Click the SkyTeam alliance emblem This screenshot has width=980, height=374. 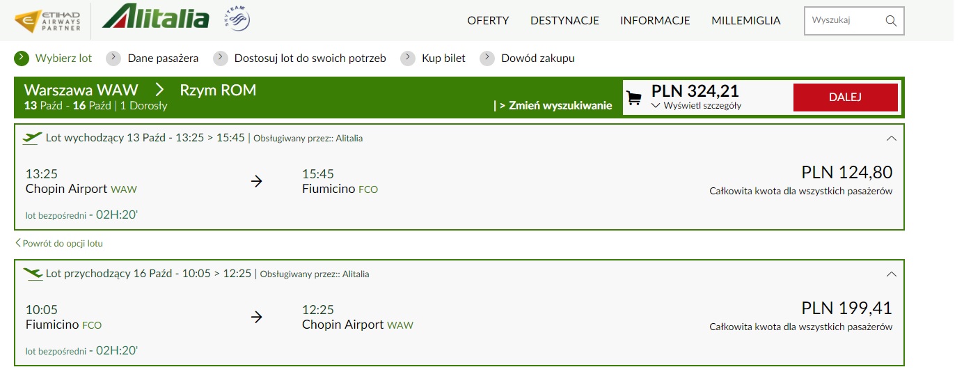[x=237, y=20]
